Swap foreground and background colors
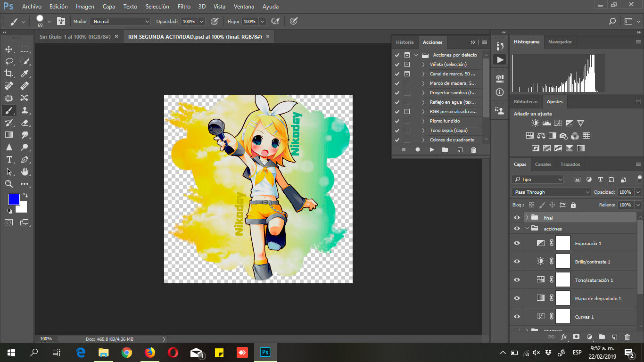 [25, 195]
